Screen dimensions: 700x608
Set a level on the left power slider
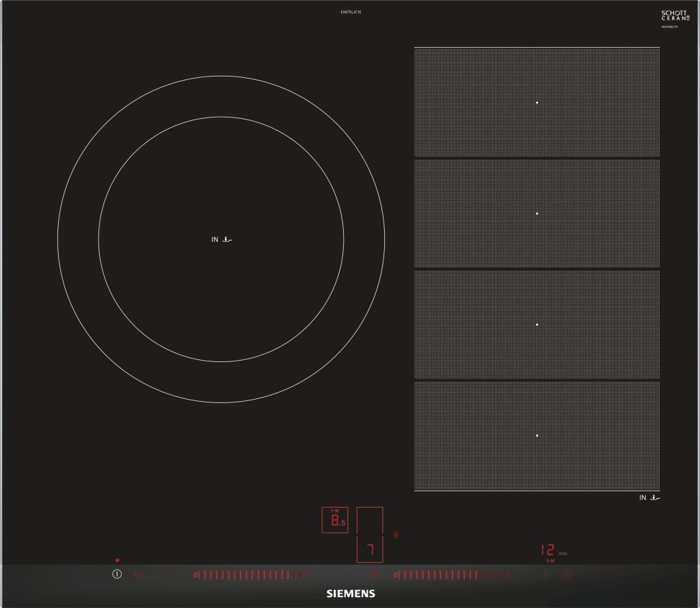pyautogui.click(x=250, y=575)
